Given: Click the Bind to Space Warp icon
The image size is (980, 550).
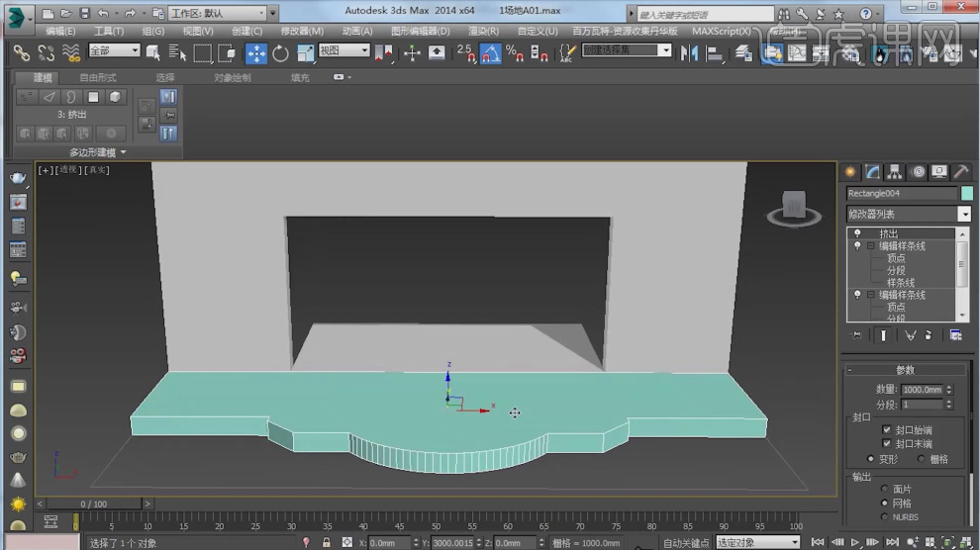Looking at the screenshot, I should coord(71,53).
